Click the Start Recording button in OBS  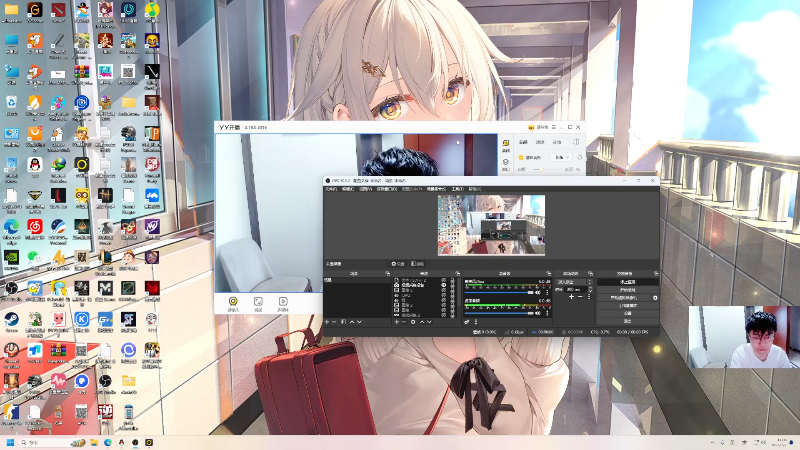(627, 290)
